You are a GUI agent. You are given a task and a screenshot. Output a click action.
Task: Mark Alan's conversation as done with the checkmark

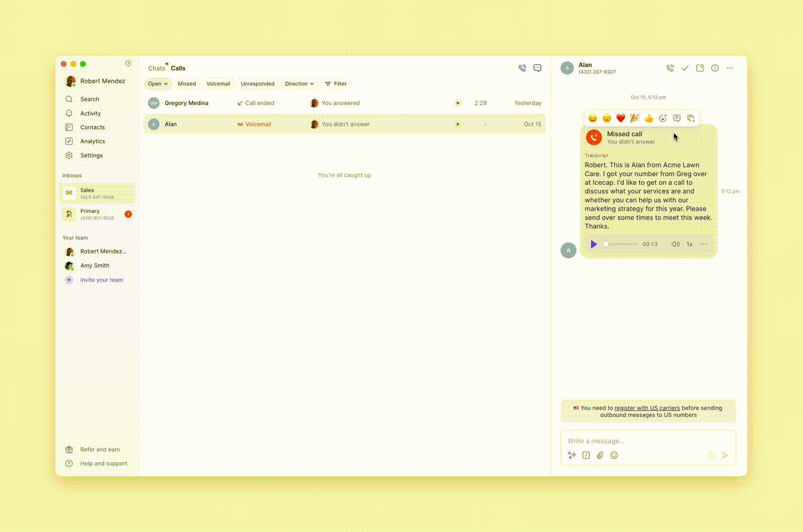point(685,68)
